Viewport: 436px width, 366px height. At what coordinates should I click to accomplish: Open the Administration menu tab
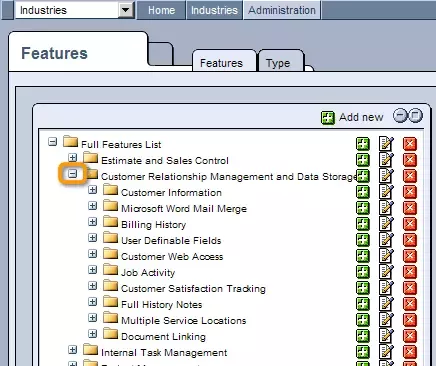click(282, 10)
